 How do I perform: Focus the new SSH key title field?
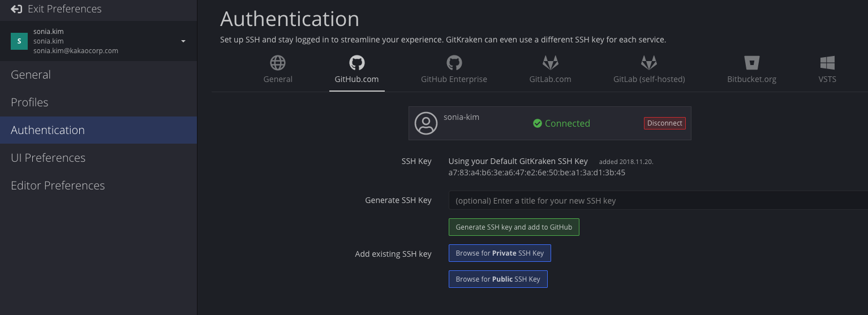pos(658,200)
